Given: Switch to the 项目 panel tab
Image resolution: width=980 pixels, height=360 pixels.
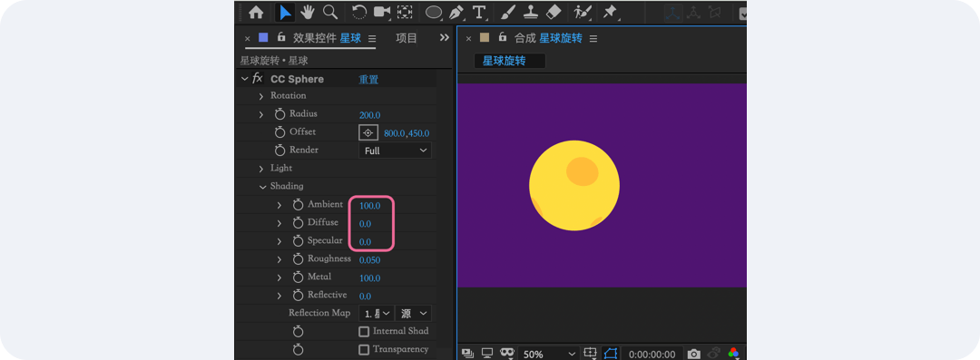Looking at the screenshot, I should (x=407, y=38).
